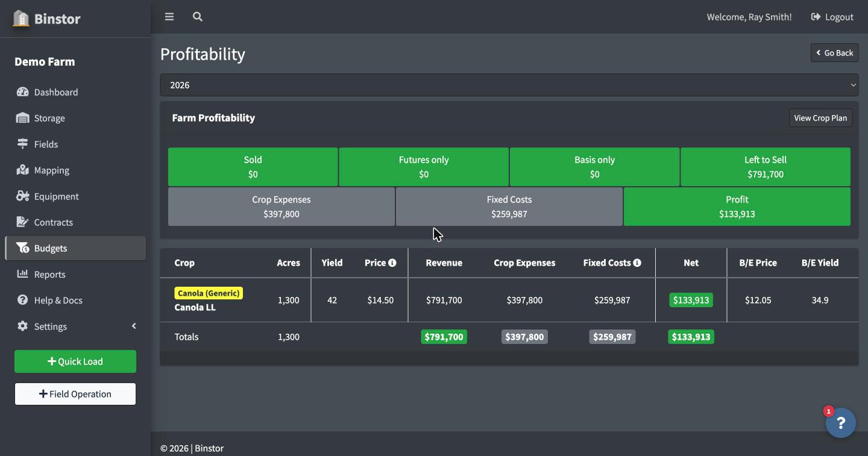Open search with magnifier icon
868x456 pixels.
tap(198, 17)
